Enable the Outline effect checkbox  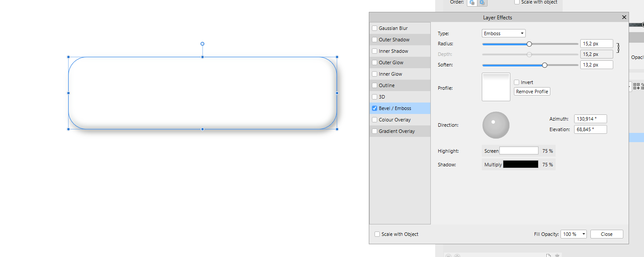pos(375,85)
